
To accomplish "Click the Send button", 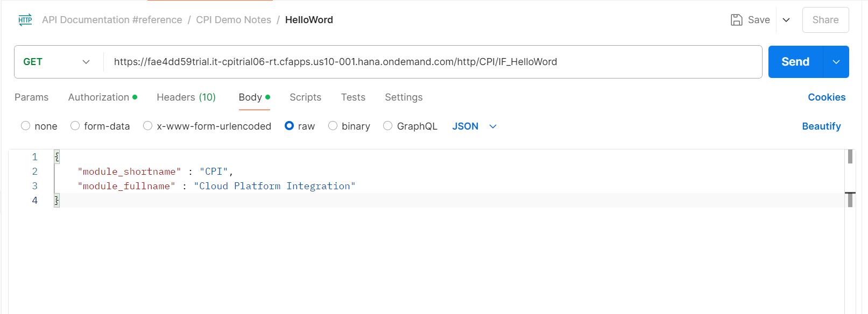I will point(795,62).
